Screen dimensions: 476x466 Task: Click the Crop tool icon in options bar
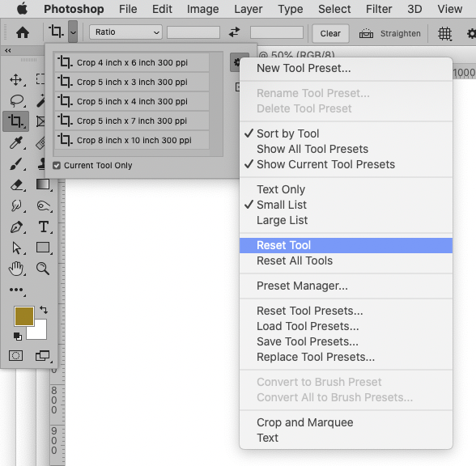[x=56, y=32]
